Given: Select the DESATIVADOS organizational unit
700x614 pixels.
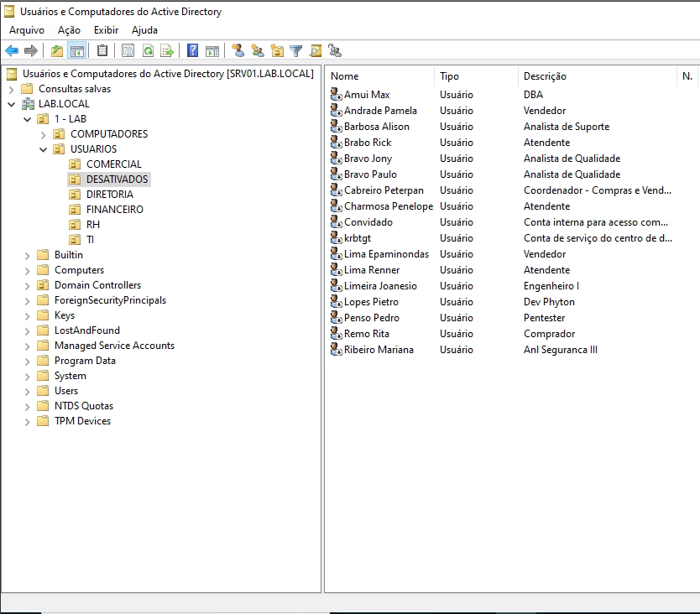Looking at the screenshot, I should 117,180.
